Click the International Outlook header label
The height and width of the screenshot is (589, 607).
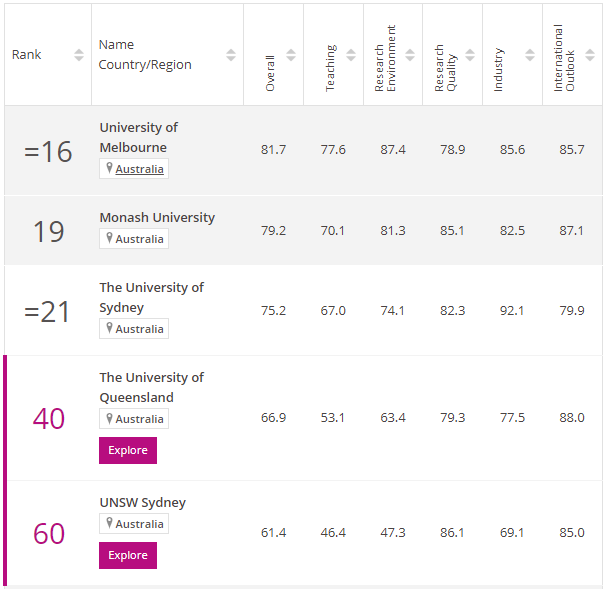click(564, 58)
